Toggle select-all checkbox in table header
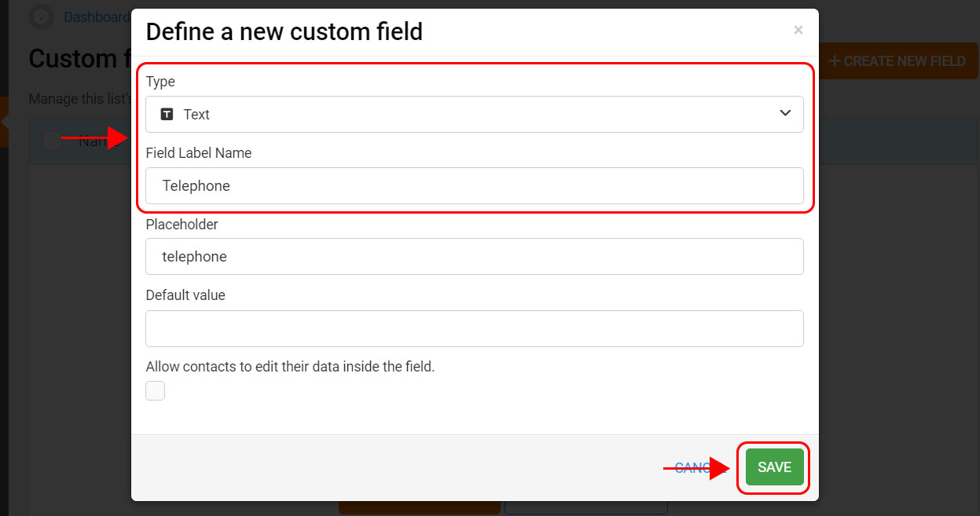This screenshot has width=980, height=516. pyautogui.click(x=52, y=141)
